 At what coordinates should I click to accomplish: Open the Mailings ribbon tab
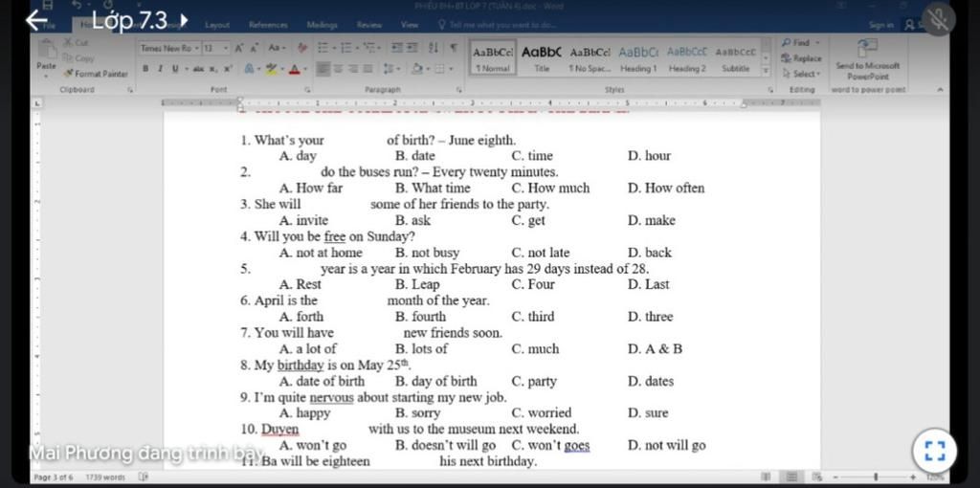pyautogui.click(x=323, y=26)
